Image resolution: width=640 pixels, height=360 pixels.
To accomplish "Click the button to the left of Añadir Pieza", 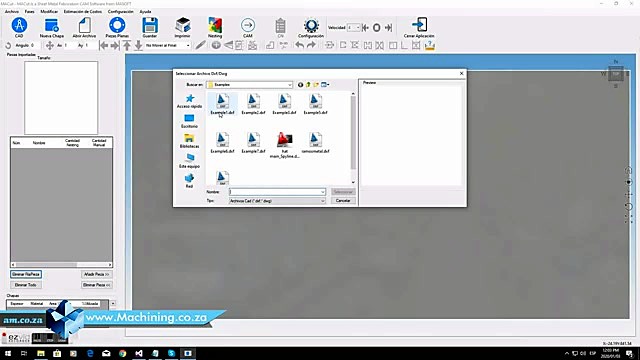I will (x=26, y=274).
